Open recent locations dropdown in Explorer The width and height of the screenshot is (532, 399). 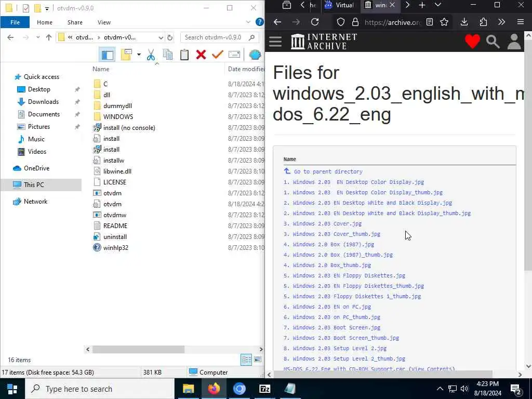38,37
